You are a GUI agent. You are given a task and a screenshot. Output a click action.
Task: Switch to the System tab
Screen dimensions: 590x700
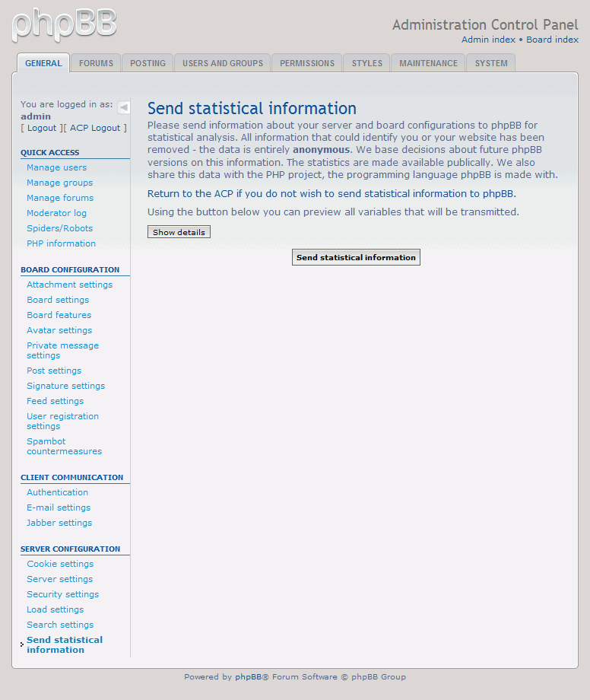click(491, 63)
